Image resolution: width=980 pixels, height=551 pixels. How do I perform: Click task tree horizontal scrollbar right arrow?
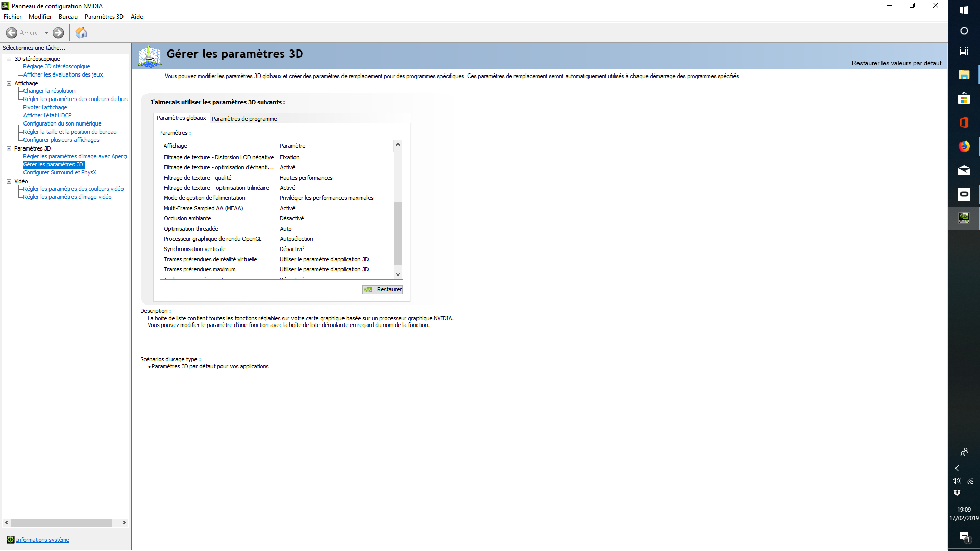pyautogui.click(x=124, y=522)
